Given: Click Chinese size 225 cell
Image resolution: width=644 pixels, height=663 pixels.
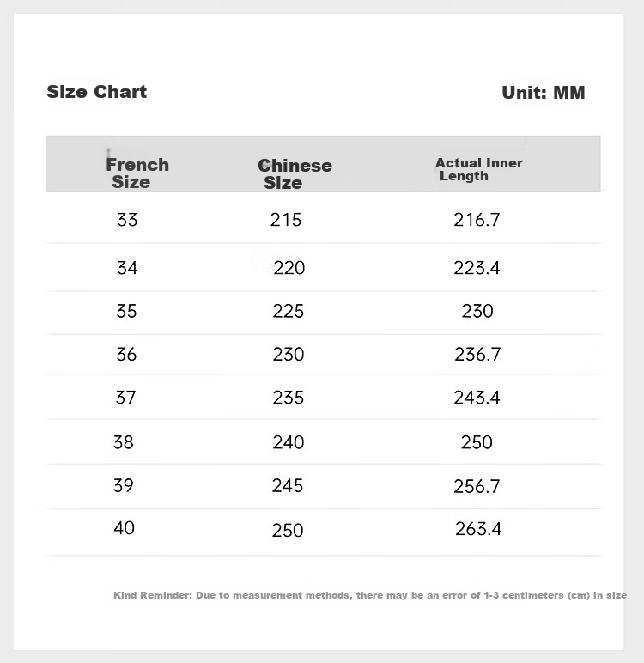Looking at the screenshot, I should (288, 311).
